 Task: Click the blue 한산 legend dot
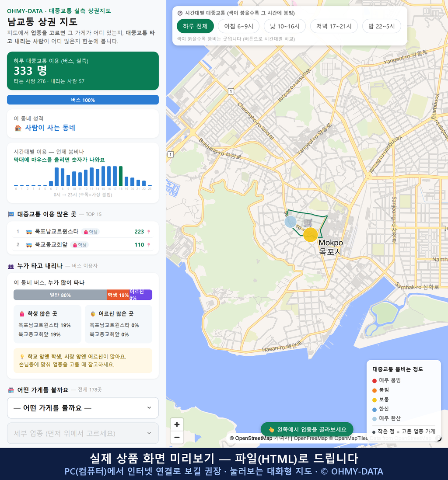[x=374, y=409]
